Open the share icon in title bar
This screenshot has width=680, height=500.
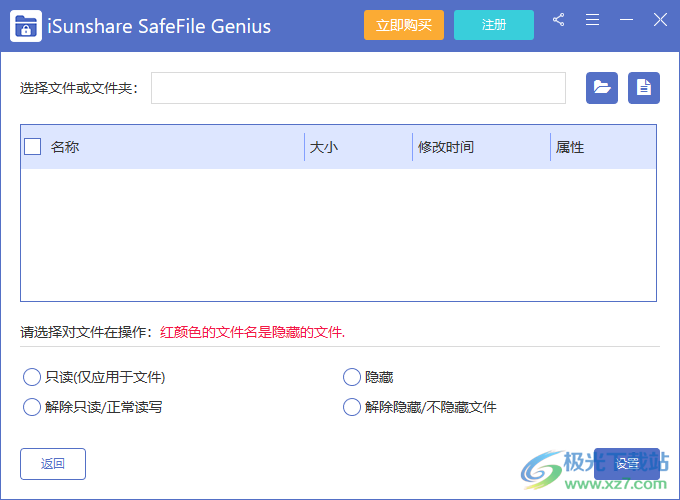[x=559, y=20]
